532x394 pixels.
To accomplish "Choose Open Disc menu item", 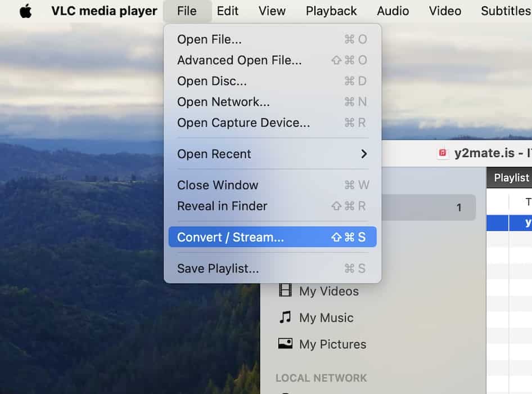I will [x=211, y=81].
